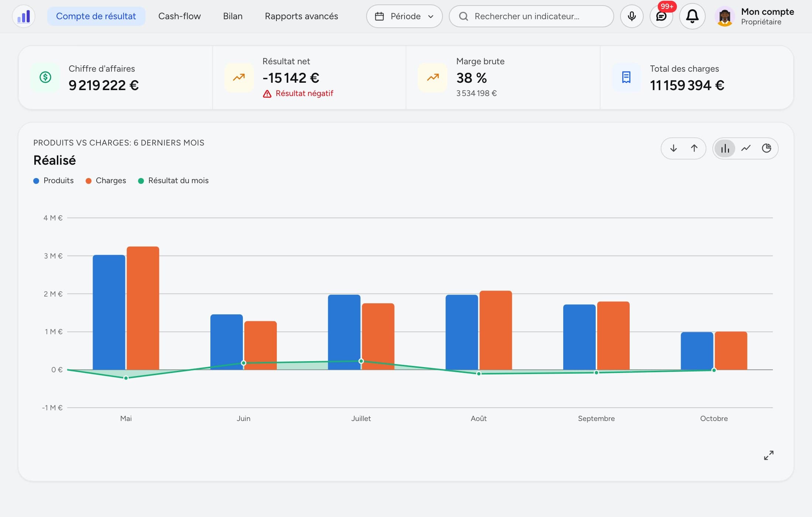The height and width of the screenshot is (517, 812).
Task: Activate the microphone voice search icon
Action: [632, 16]
